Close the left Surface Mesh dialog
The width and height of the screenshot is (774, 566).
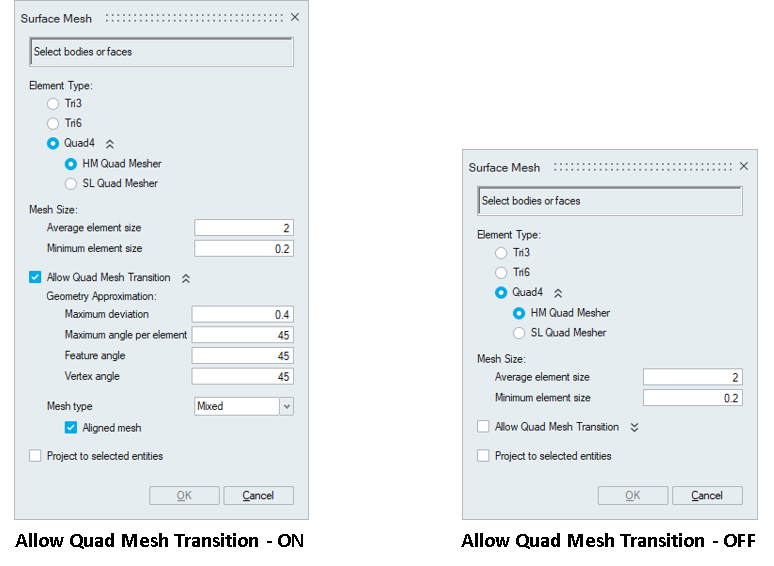click(x=295, y=18)
